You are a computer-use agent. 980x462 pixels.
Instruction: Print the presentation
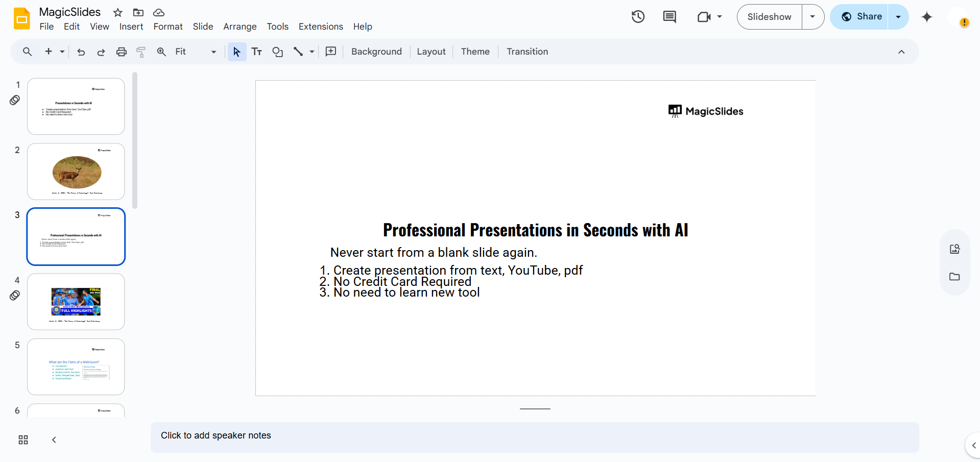[x=122, y=52]
